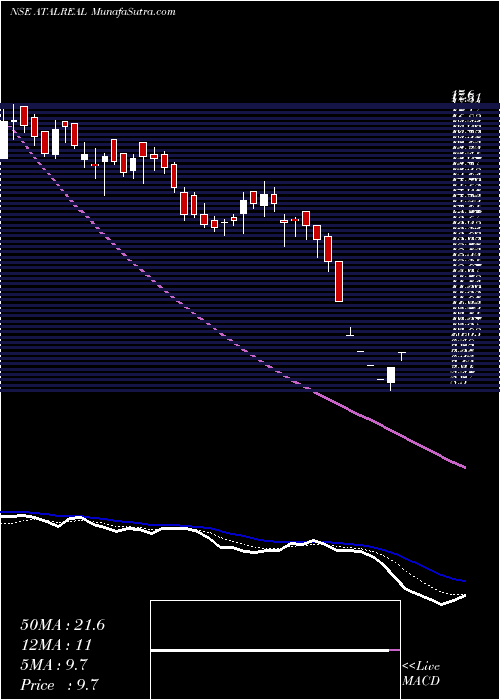Click the solid pink 50MA line below price grid
The image size is (500, 700).
coord(388,429)
